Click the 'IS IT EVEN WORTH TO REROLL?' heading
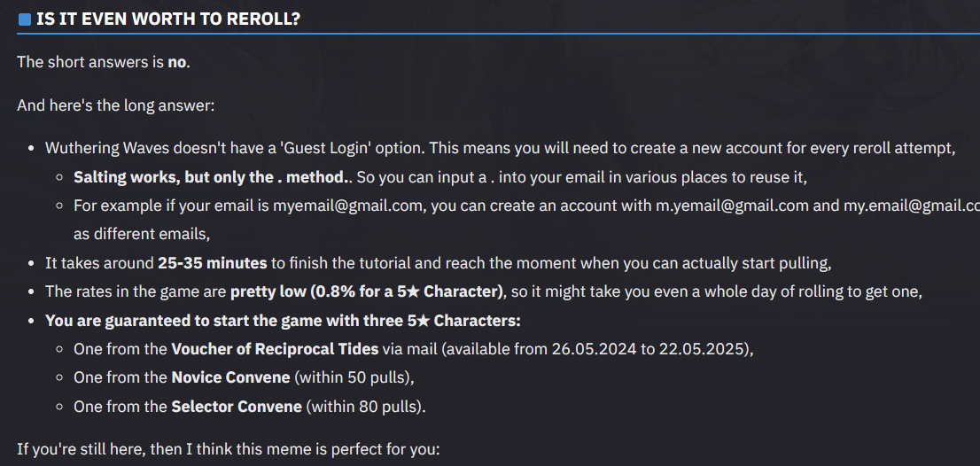 (167, 19)
